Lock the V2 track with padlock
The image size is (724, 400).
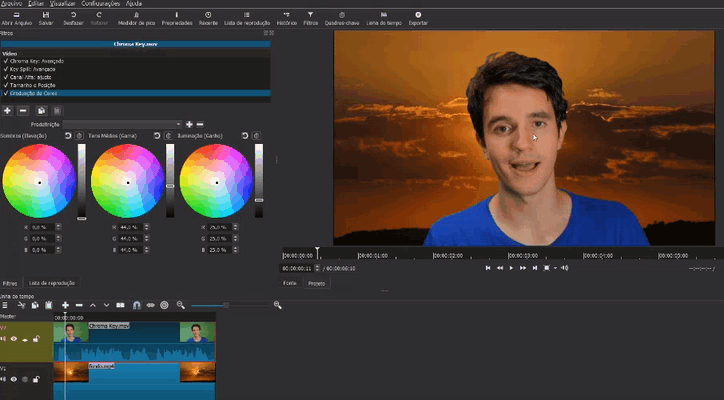pyautogui.click(x=36, y=339)
